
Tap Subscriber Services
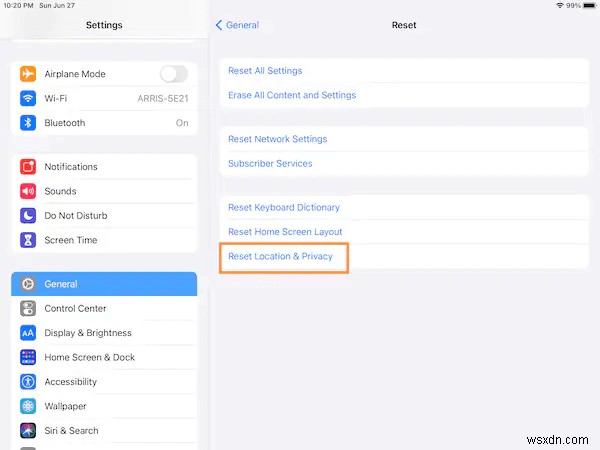coord(404,163)
